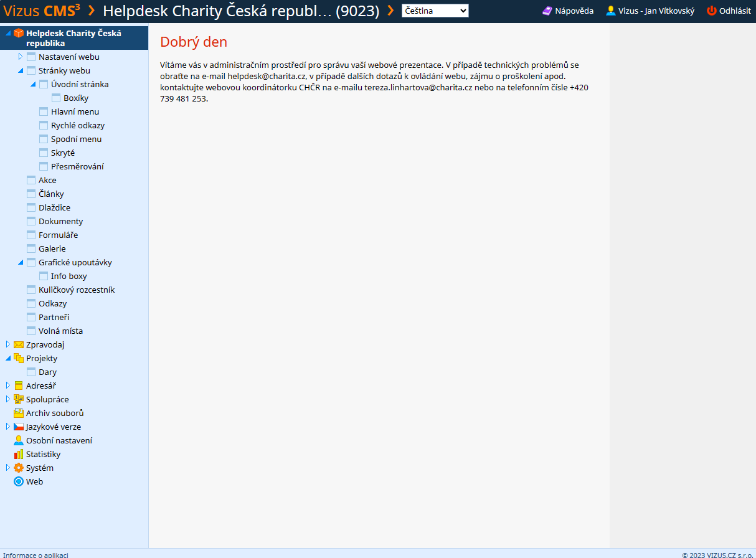Click the page icon beside Rychlé odkazy
Image resolution: width=756 pixels, height=558 pixels.
[x=44, y=125]
